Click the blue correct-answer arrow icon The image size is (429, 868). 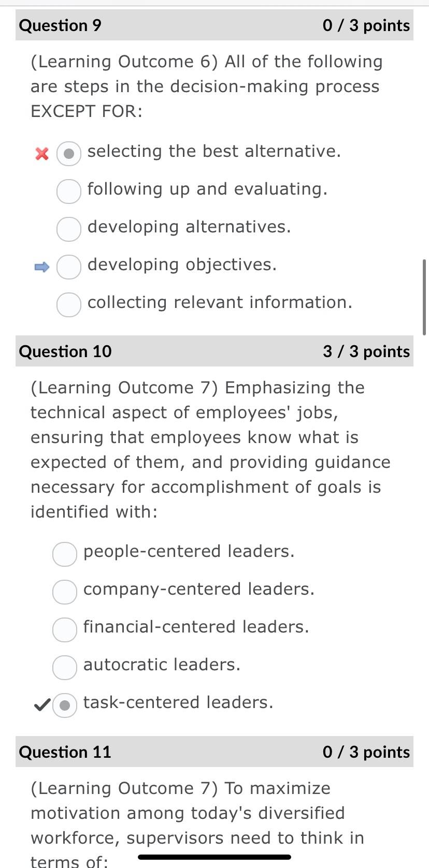[41, 267]
